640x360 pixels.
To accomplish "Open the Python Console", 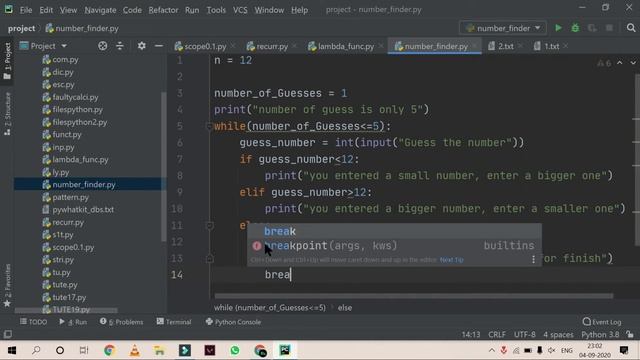I will pyautogui.click(x=233, y=322).
